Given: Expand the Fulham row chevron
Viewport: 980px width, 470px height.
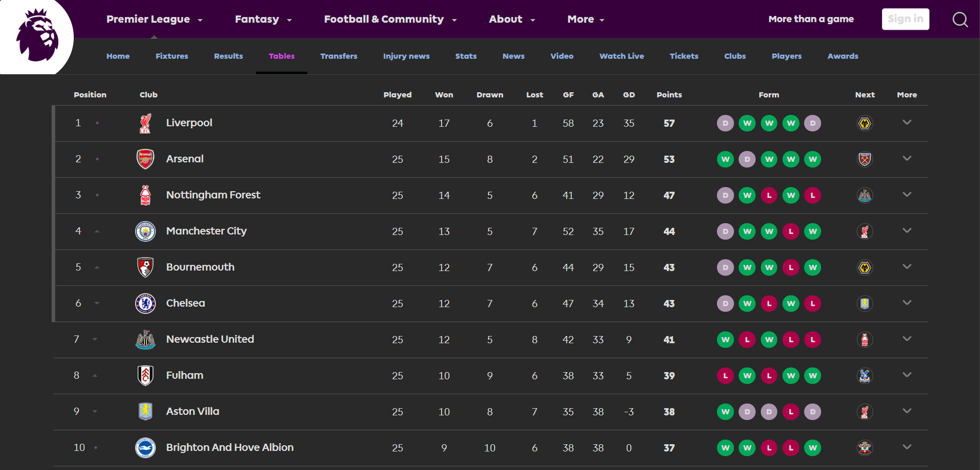Looking at the screenshot, I should click(907, 376).
